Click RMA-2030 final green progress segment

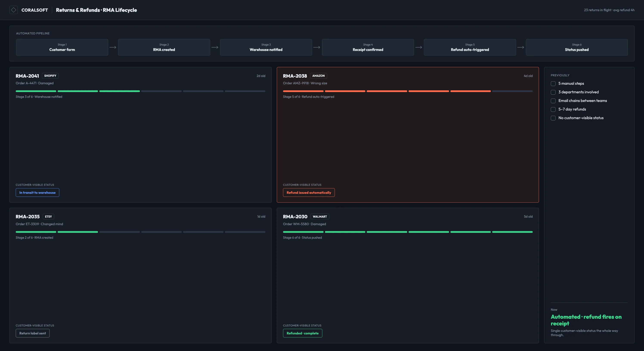point(512,232)
